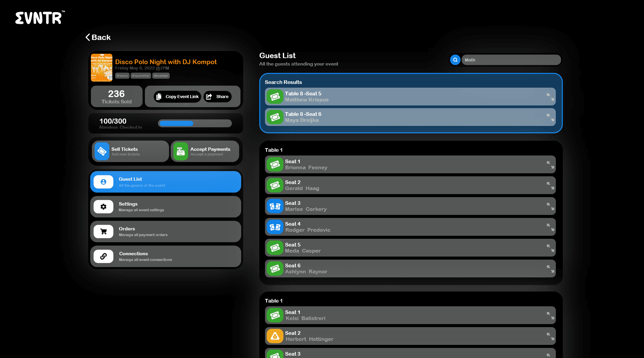Screen dimensions: 644x358
Task: Click the person icon on Guest List
Action: 103,182
